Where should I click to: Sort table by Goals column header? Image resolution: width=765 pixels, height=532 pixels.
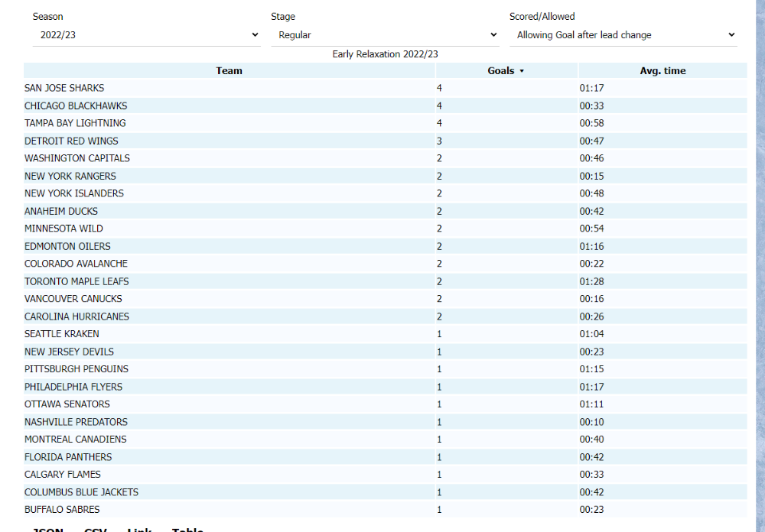(x=506, y=71)
